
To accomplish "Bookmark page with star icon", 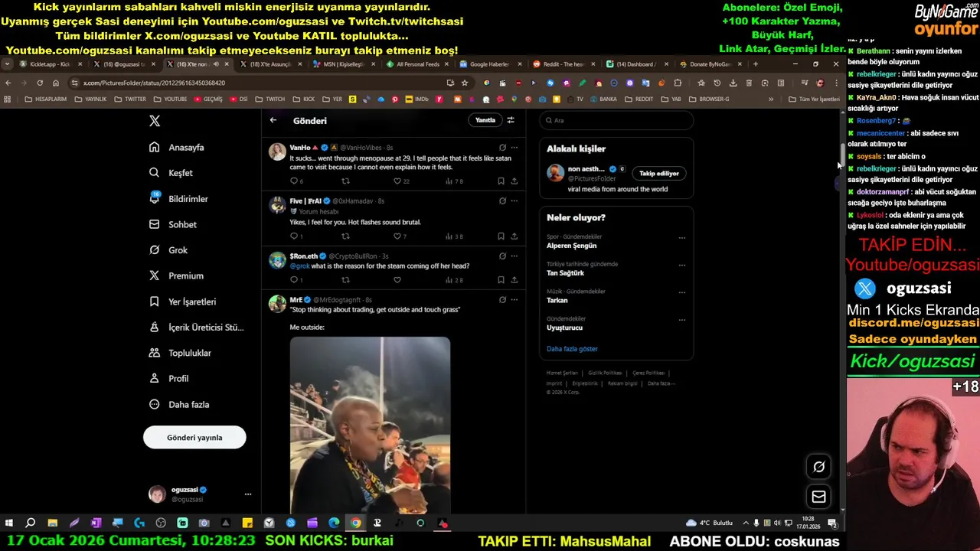I will pyautogui.click(x=464, y=83).
